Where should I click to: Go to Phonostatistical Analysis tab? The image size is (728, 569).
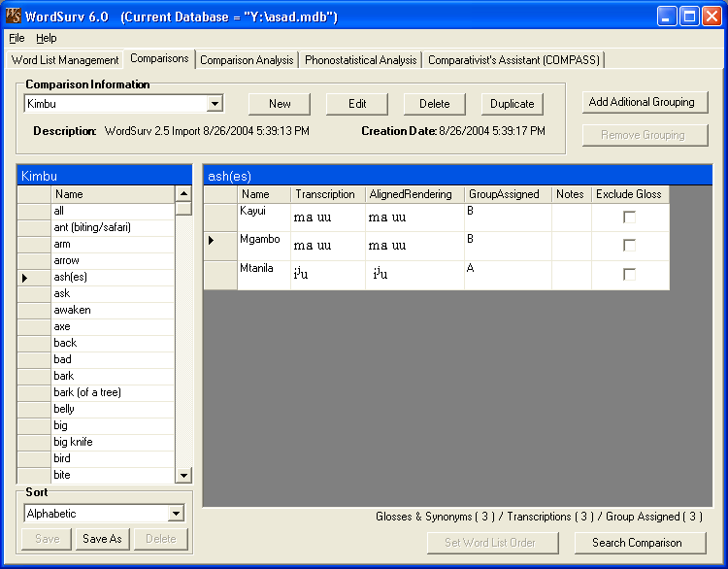(361, 60)
